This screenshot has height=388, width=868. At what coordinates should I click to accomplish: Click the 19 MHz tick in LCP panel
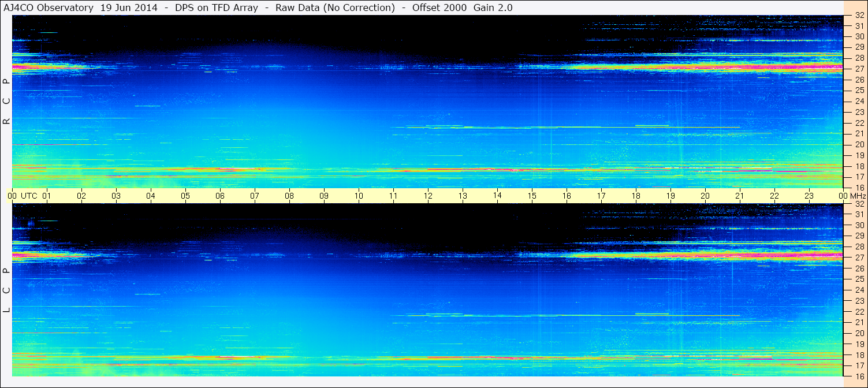(859, 344)
